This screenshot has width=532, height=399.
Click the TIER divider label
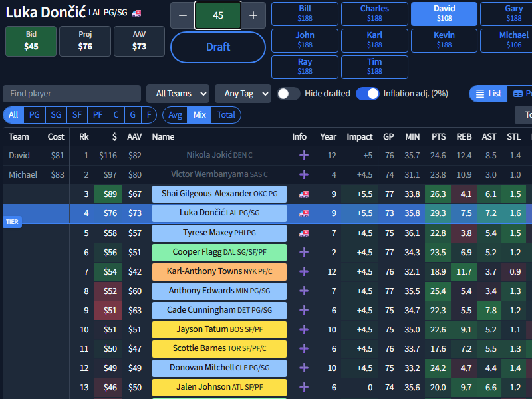pos(12,222)
